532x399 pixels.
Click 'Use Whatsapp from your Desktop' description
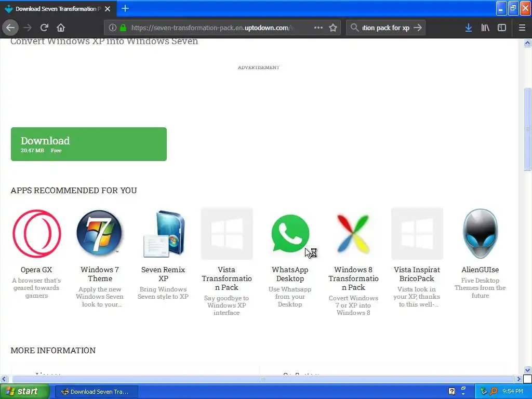point(290,297)
